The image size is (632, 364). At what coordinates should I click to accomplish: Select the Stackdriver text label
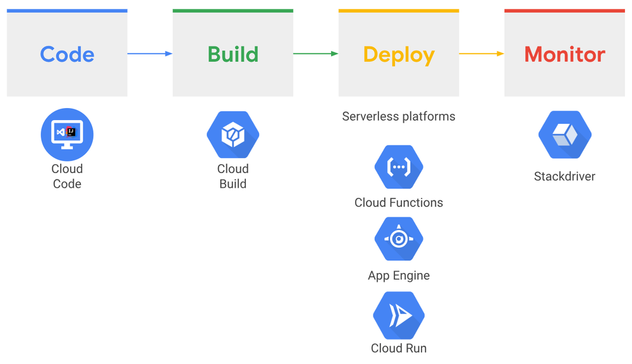click(x=564, y=176)
